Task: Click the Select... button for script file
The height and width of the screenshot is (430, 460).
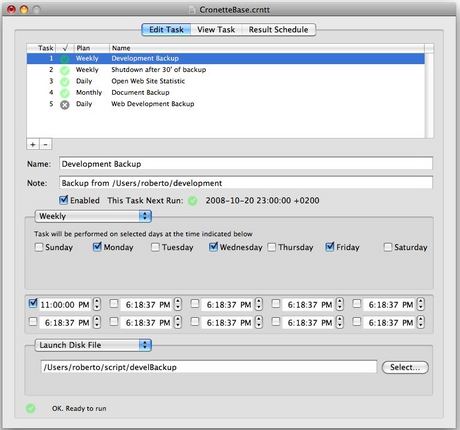Action: coord(405,367)
